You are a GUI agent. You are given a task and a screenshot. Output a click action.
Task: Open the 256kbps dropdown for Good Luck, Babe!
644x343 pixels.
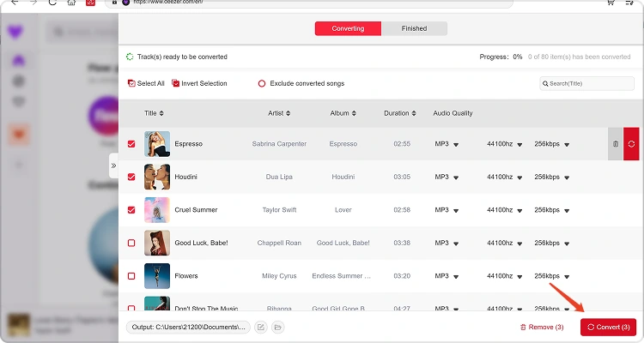point(551,243)
